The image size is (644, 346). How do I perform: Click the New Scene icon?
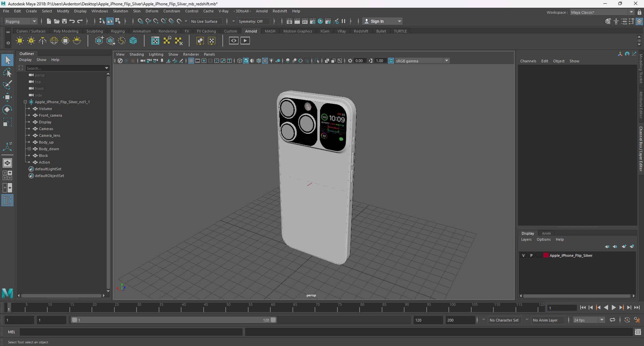pos(49,21)
